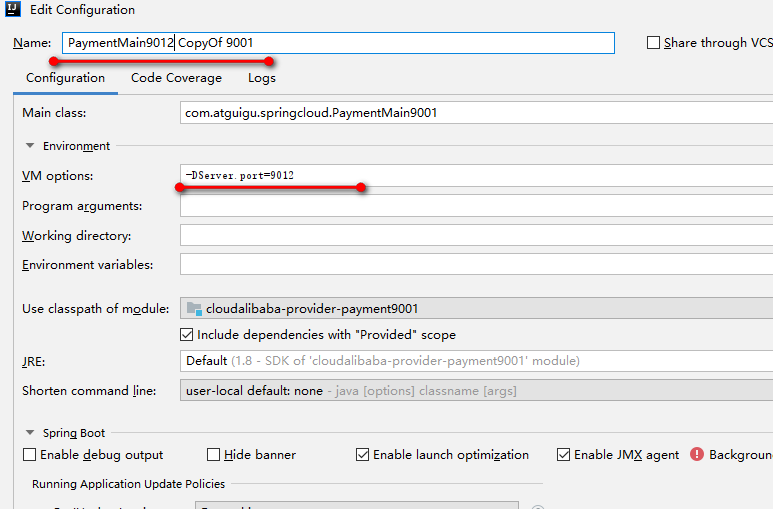Open the JRE combo box
Screen dimensions: 773x509
[476, 361]
